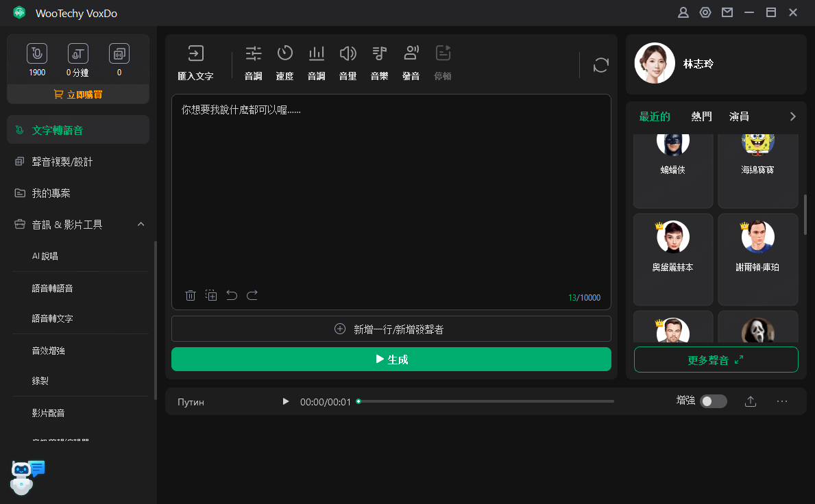Click the left sidebar scrollbar
Viewport: 815px width, 504px height.
pyautogui.click(x=156, y=320)
